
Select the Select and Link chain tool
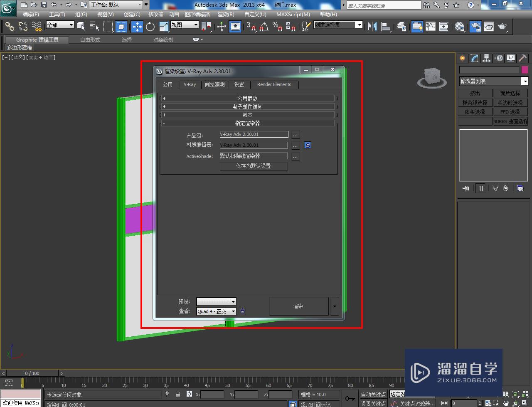tap(10, 26)
